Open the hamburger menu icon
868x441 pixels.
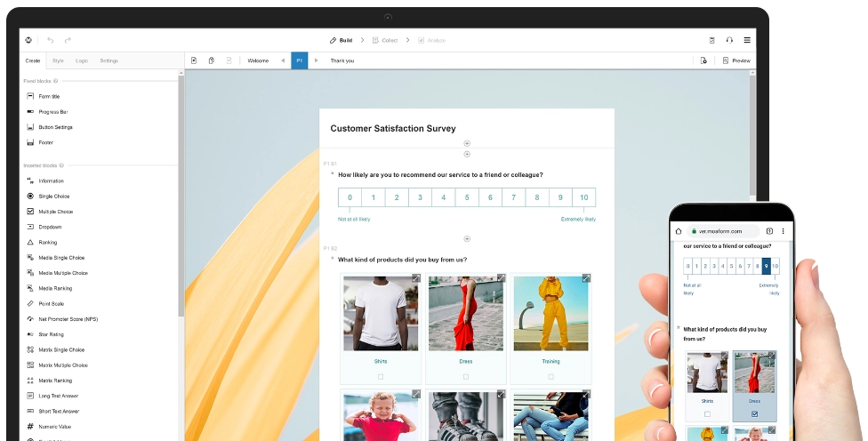click(747, 40)
